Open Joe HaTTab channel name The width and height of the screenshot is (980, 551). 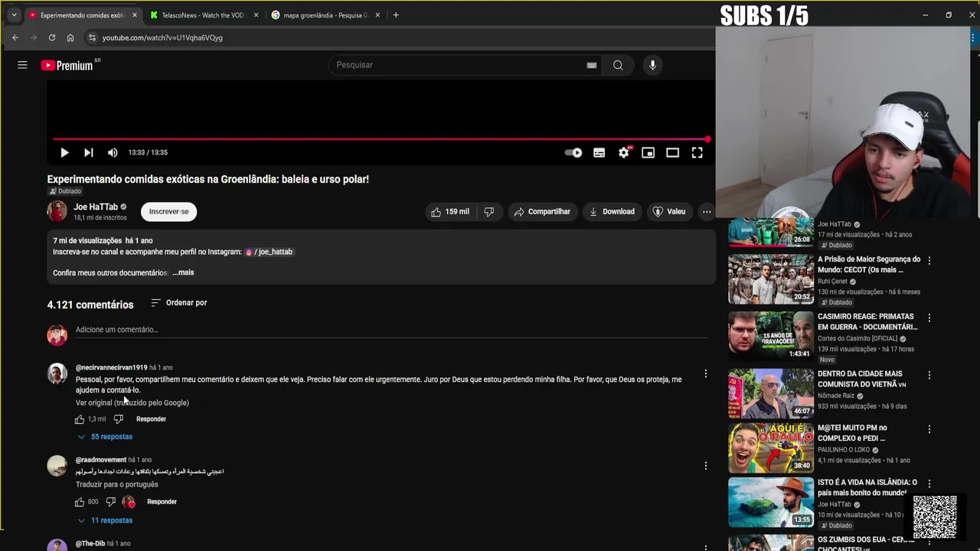96,207
